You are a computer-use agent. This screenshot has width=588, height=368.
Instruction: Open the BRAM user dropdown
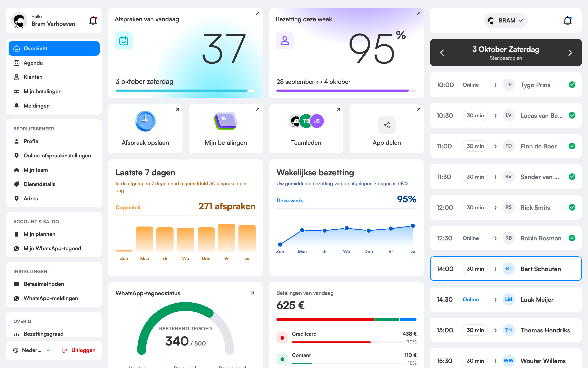click(x=506, y=21)
